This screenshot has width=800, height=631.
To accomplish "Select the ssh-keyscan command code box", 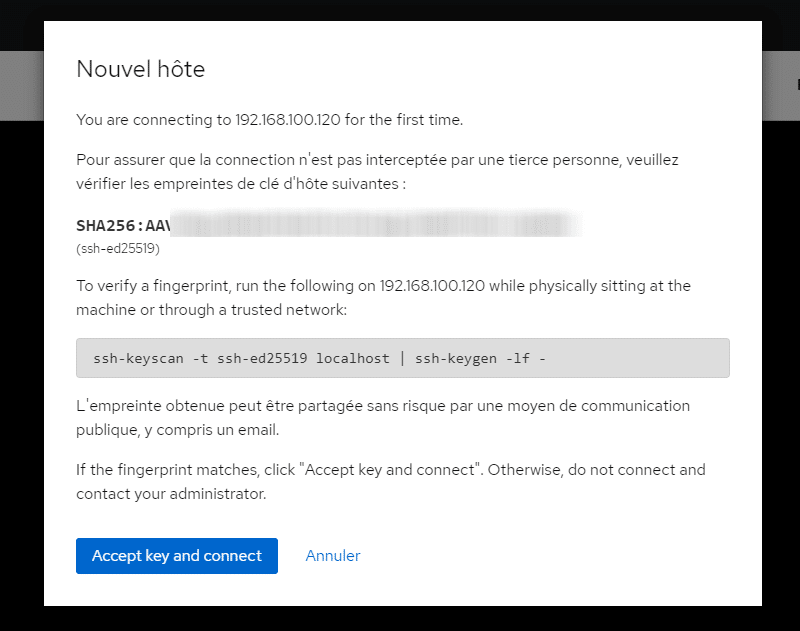I will point(403,358).
